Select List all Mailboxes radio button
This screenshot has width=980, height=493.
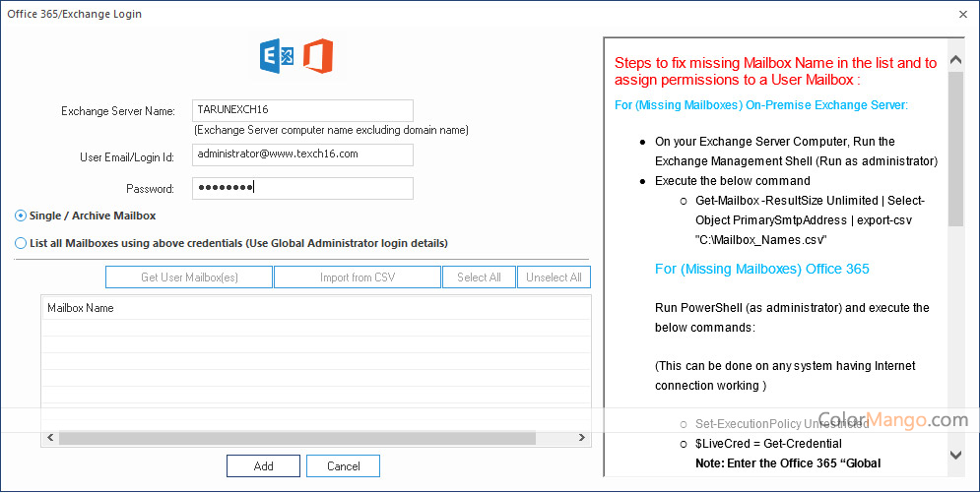pos(22,243)
